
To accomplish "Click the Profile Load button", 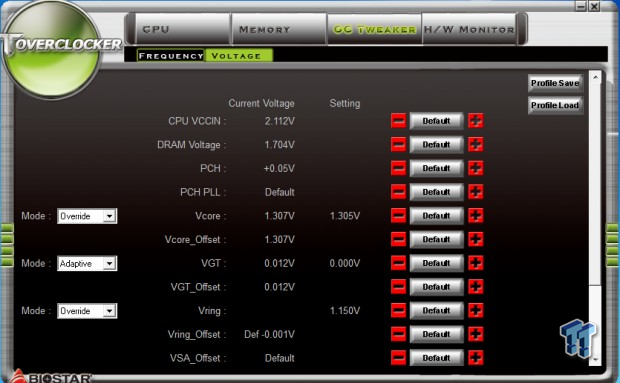I will pyautogui.click(x=555, y=105).
